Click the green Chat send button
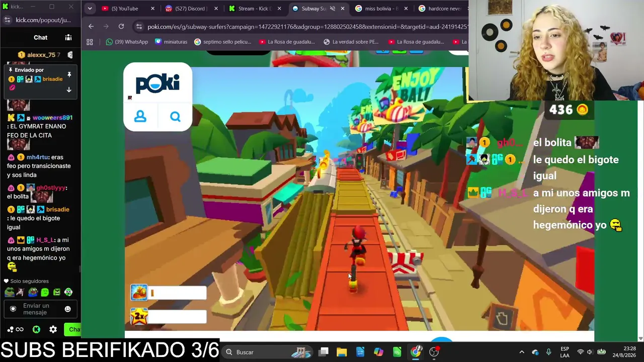This screenshot has height=362, width=644. point(73,329)
